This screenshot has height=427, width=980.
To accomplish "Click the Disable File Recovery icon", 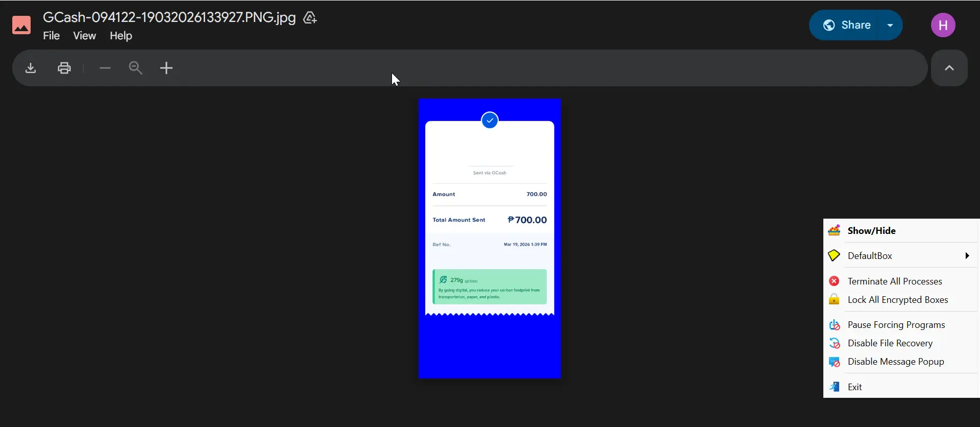I will 835,343.
